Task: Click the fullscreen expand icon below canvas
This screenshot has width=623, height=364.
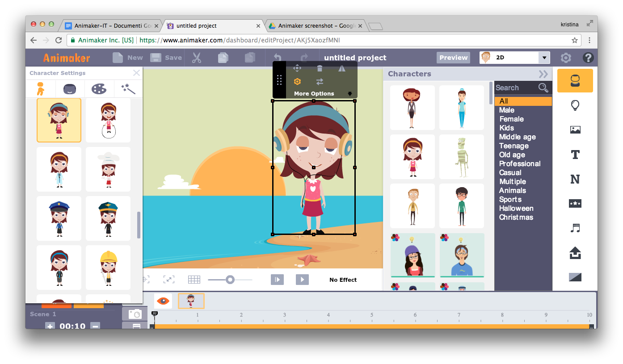Action: pyautogui.click(x=169, y=280)
